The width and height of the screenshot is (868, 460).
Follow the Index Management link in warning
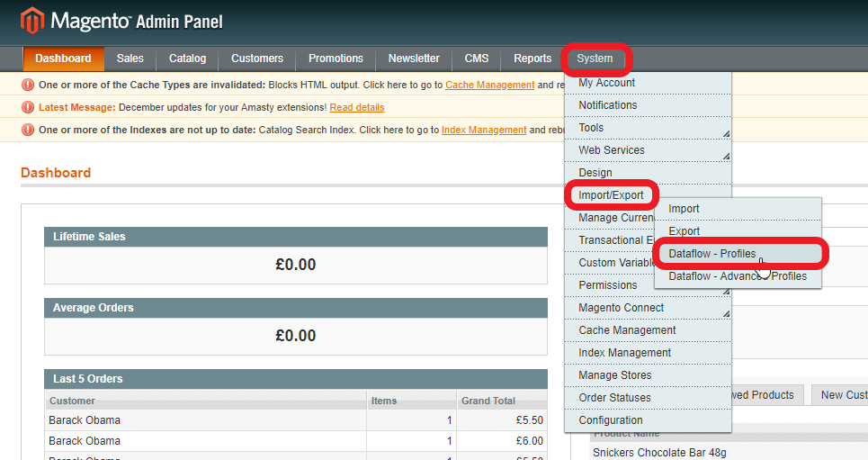484,130
